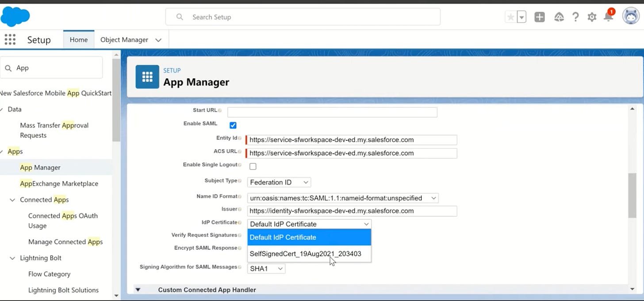Click the Issuer input field
Image resolution: width=644 pixels, height=301 pixels.
coord(352,211)
